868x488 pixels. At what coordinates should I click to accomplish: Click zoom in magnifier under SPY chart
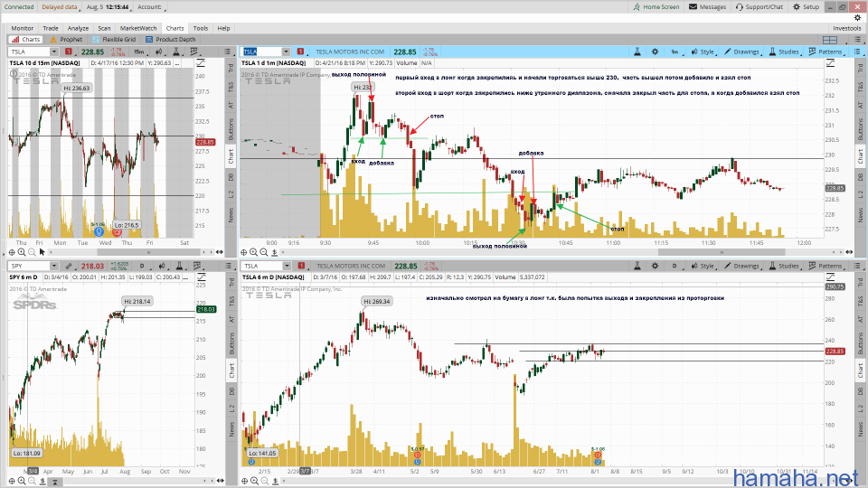(x=22, y=481)
